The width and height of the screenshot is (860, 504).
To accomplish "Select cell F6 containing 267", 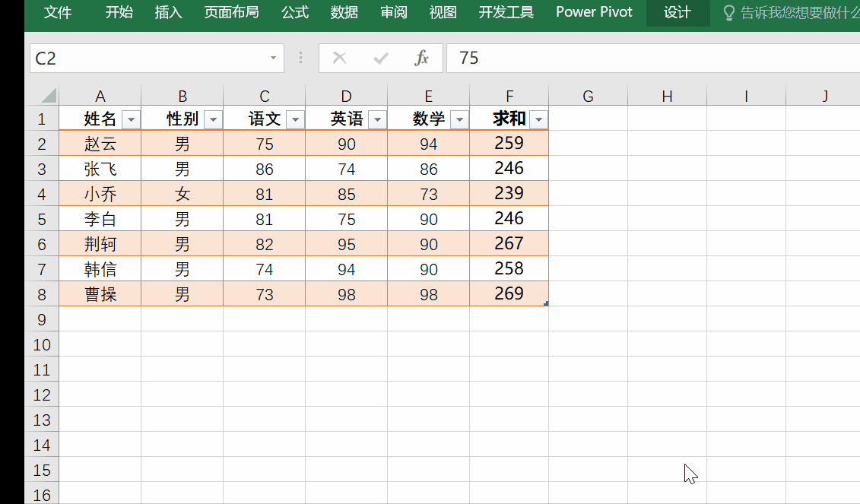I will pyautogui.click(x=509, y=243).
